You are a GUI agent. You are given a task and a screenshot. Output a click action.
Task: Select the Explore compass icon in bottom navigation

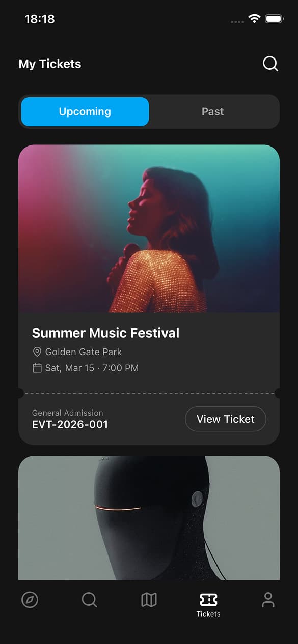point(30,600)
